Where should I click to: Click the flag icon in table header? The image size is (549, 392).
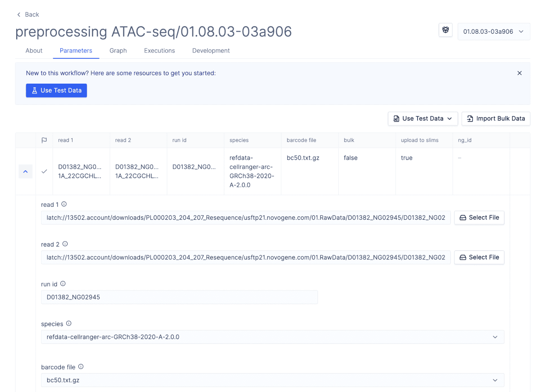pyautogui.click(x=44, y=140)
